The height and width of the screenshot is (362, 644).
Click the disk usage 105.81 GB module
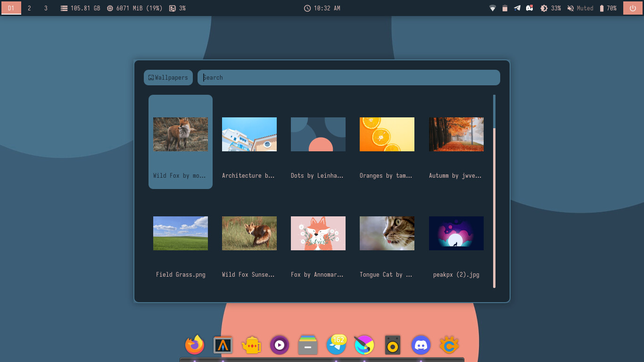[x=81, y=8]
